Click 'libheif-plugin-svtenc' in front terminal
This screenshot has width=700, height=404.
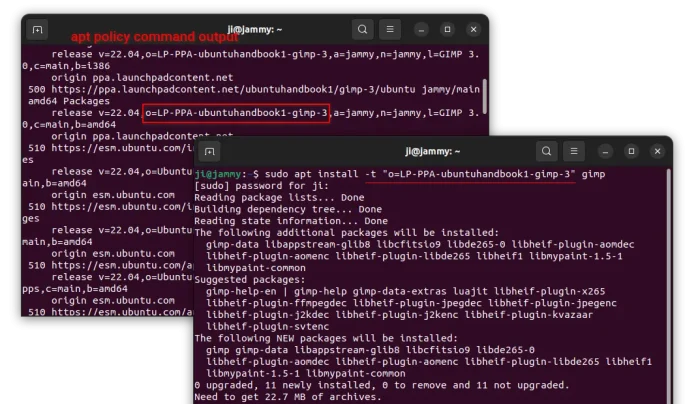tap(267, 326)
